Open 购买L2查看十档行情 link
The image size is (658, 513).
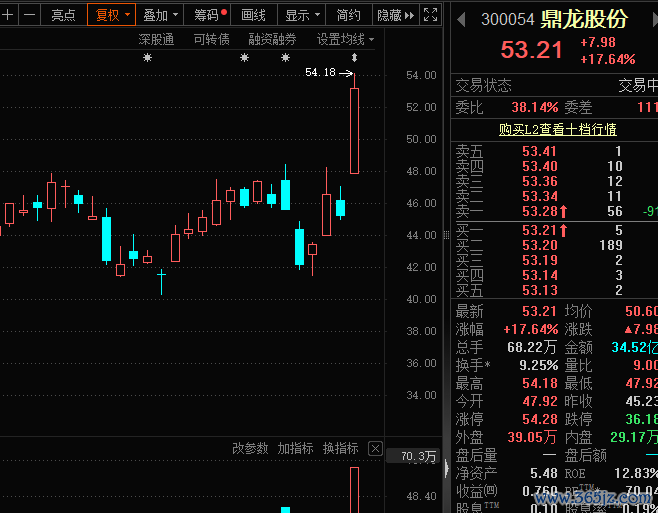click(x=558, y=129)
